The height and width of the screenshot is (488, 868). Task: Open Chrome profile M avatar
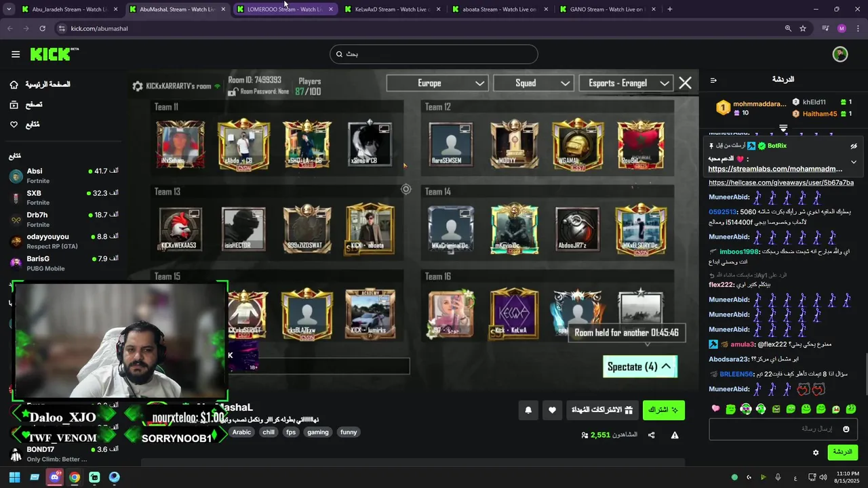(842, 28)
